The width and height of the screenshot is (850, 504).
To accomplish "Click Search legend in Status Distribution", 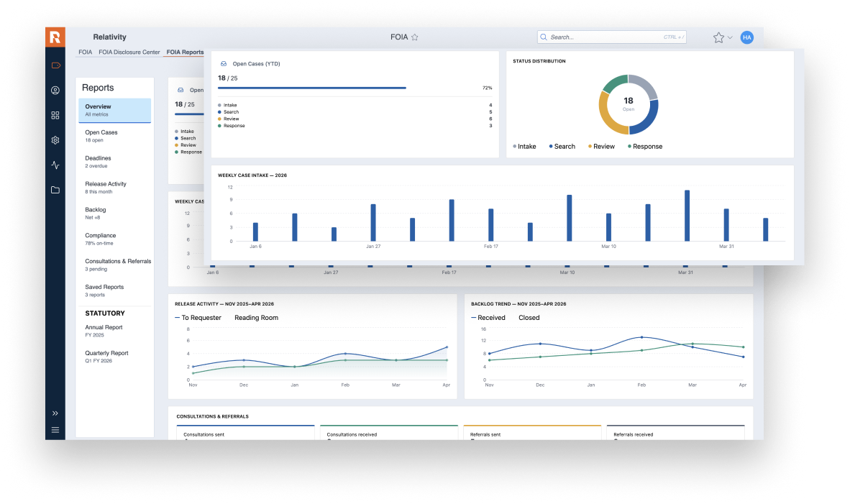I will point(562,147).
